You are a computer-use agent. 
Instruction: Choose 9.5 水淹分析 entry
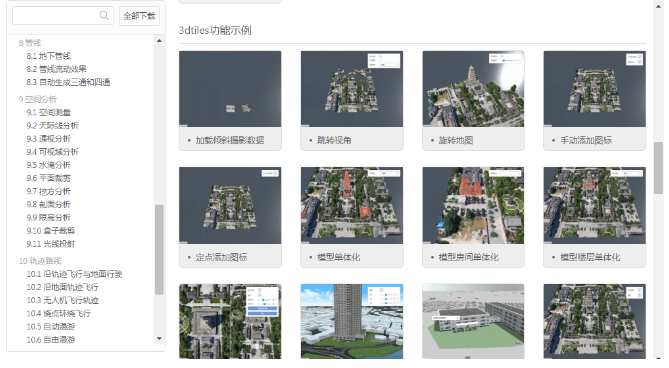pyautogui.click(x=49, y=165)
